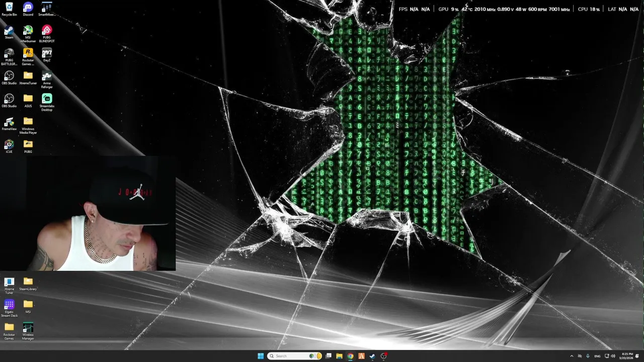Launch Rockstar Games Launcher shortcut
The width and height of the screenshot is (644, 362).
(x=28, y=57)
